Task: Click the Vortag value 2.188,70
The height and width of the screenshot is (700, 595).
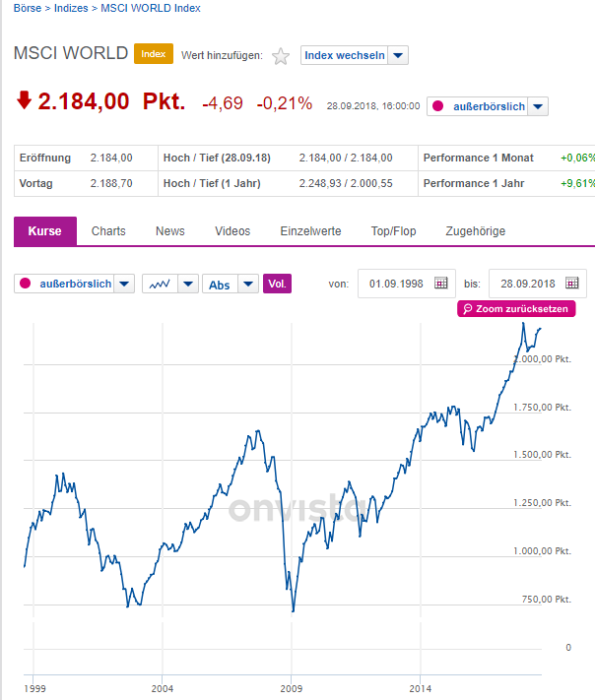Action: tap(111, 183)
